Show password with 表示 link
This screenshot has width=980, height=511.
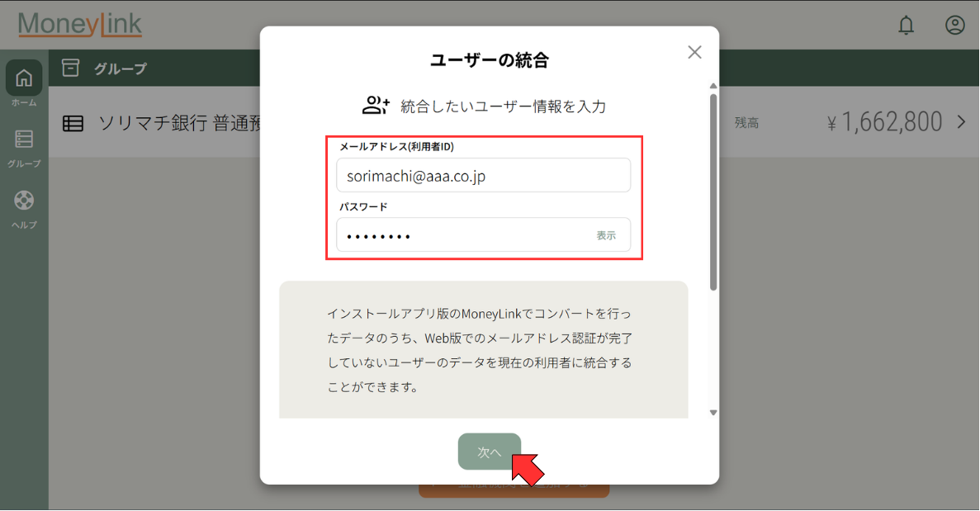(606, 235)
